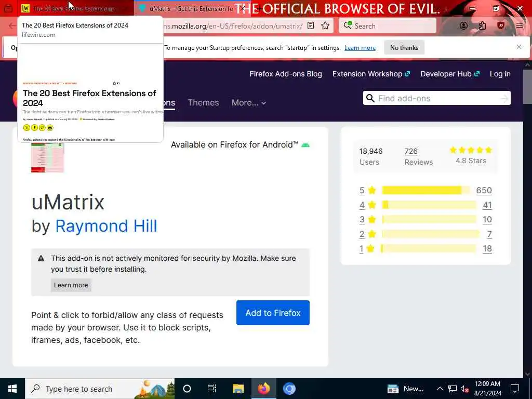The width and height of the screenshot is (532, 399).
Task: Click the Add to Firefox button
Action: pos(273,312)
